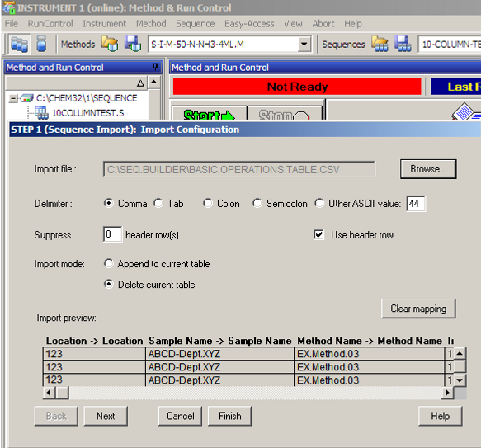481x448 pixels.
Task: Open the Instrument menu
Action: coord(104,24)
